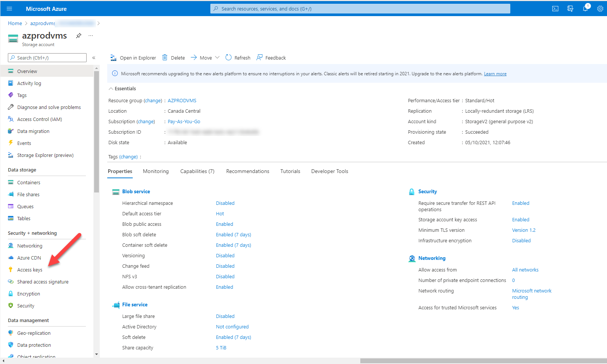Click the Open in Explorer icon

pos(114,58)
